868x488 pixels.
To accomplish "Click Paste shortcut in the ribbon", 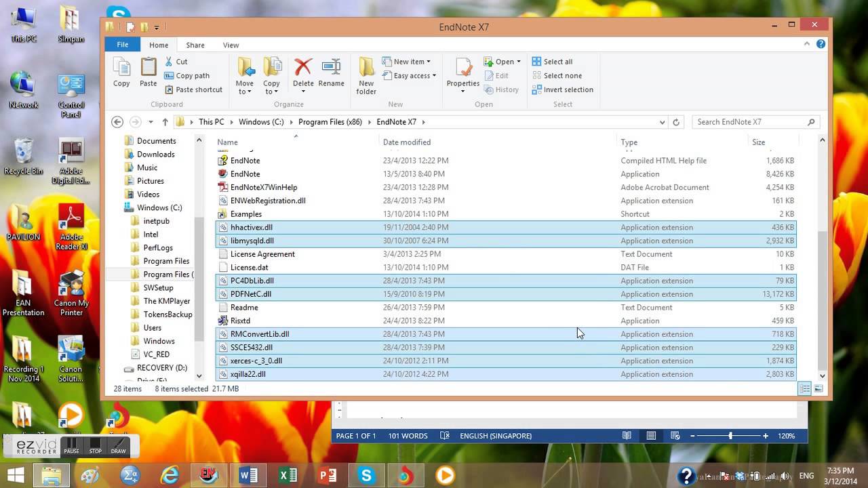I will pos(193,89).
